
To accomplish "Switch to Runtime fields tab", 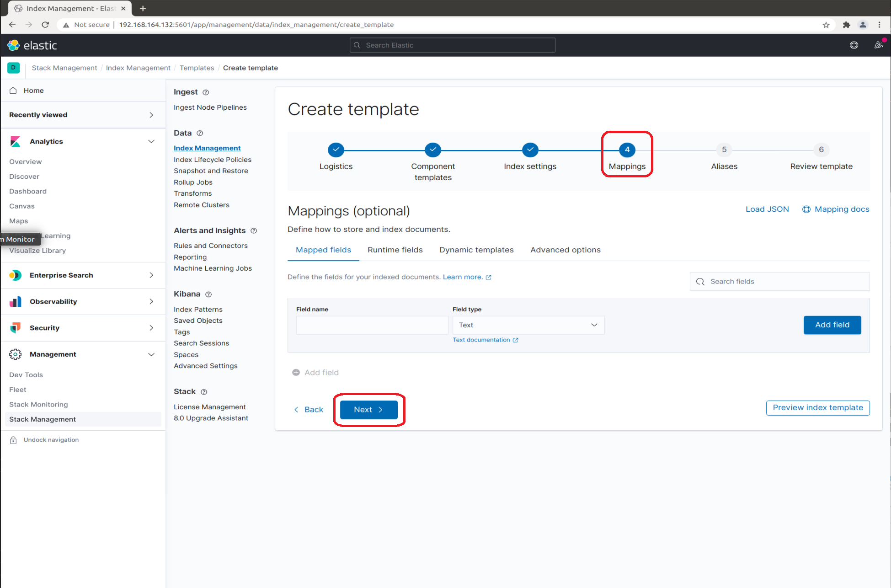I will tap(395, 250).
